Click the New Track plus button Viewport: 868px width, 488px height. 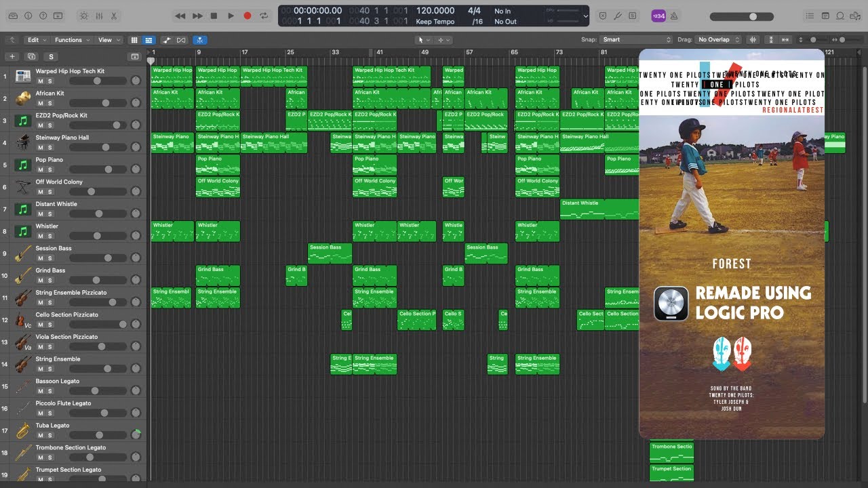click(12, 56)
